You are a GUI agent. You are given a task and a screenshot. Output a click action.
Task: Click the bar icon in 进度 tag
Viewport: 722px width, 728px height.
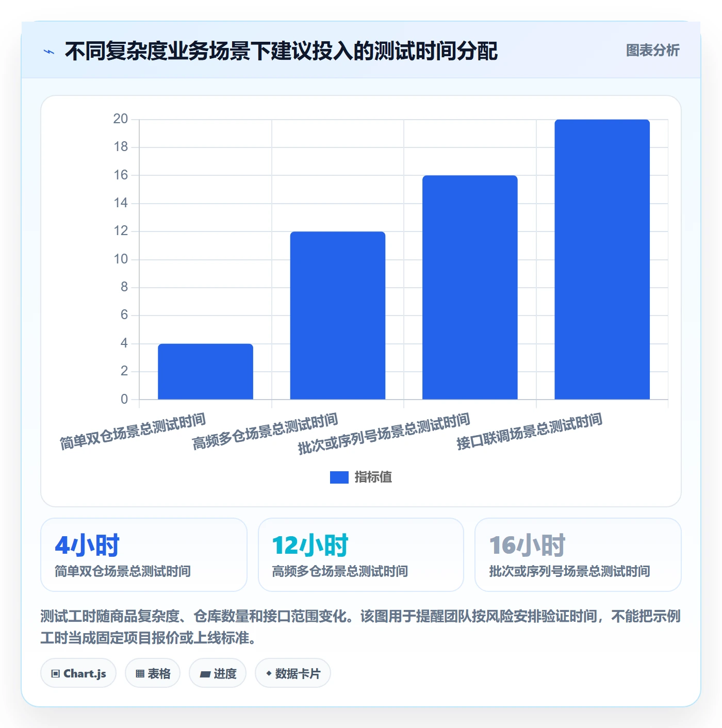coord(205,674)
